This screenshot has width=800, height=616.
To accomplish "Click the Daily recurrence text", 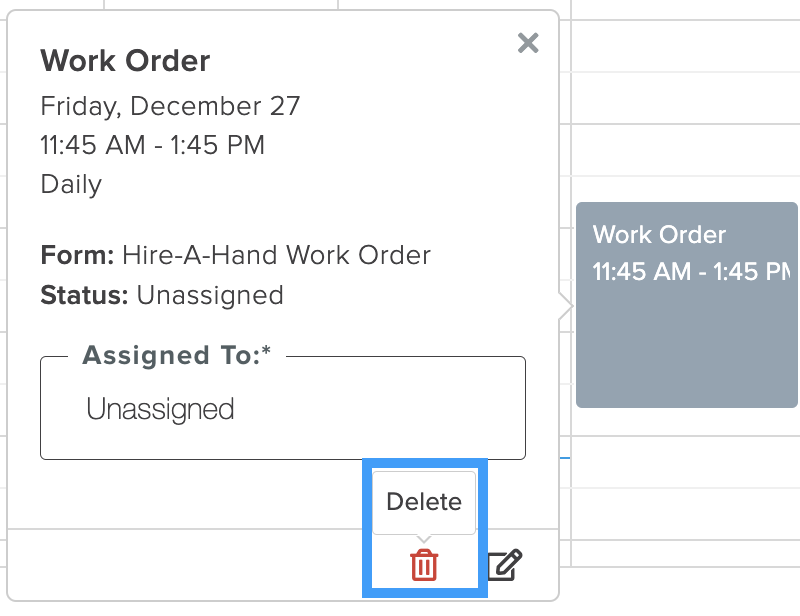I will (x=71, y=185).
